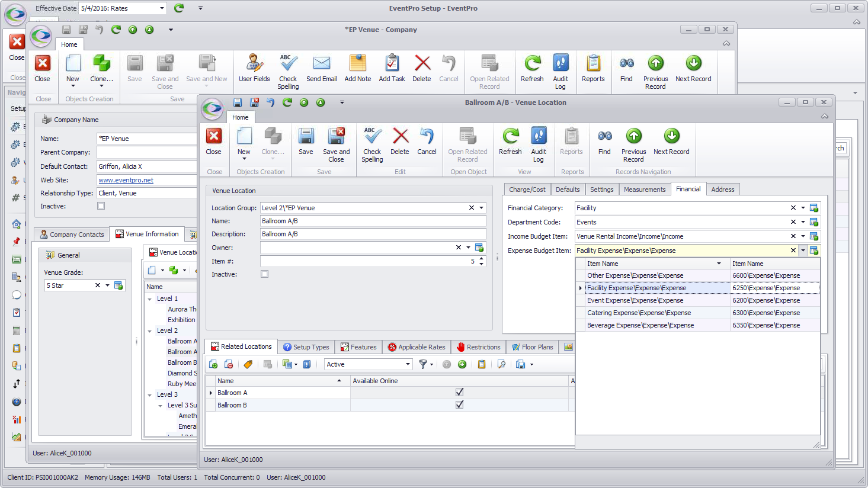Open Find in Venue Location window
Viewport: 868px width, 488px height.
tap(604, 142)
